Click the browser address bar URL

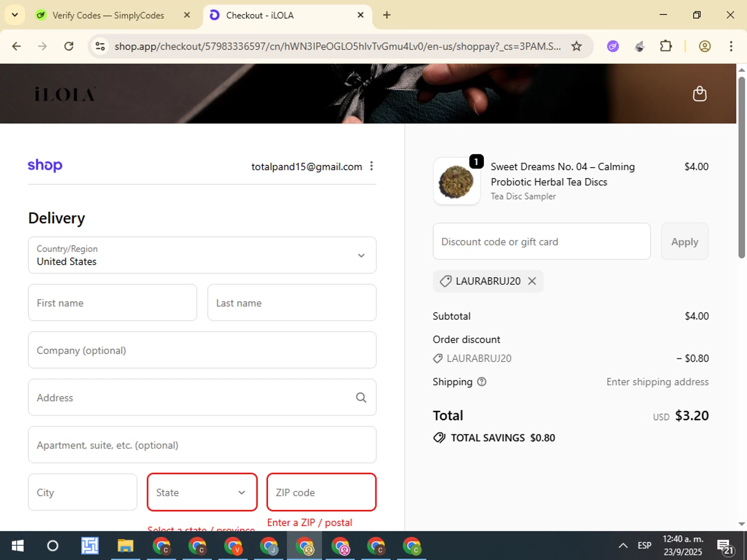click(338, 46)
